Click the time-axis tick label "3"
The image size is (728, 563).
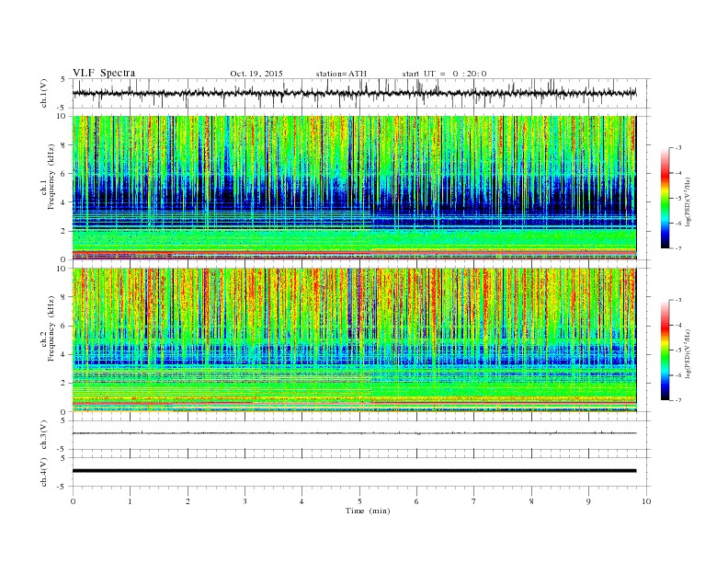(245, 501)
